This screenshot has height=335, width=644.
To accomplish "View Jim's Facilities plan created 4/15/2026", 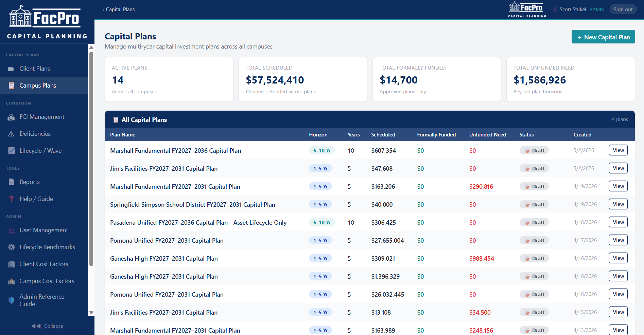I will [x=618, y=312].
